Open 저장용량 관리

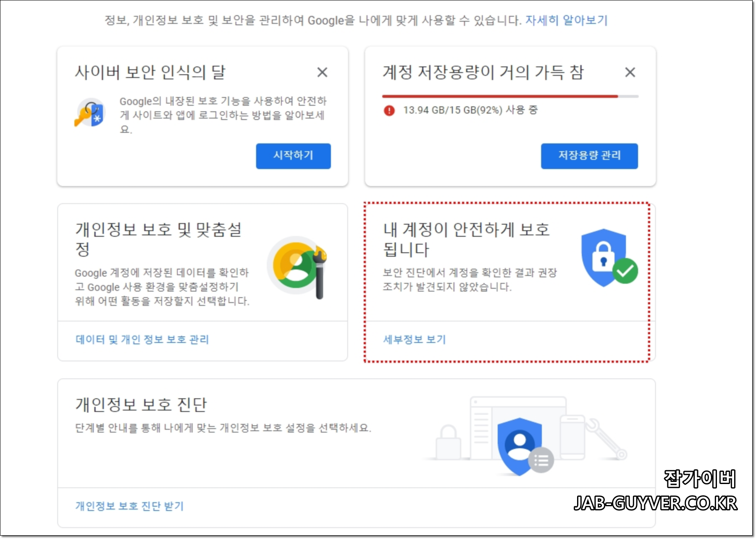coord(589,156)
